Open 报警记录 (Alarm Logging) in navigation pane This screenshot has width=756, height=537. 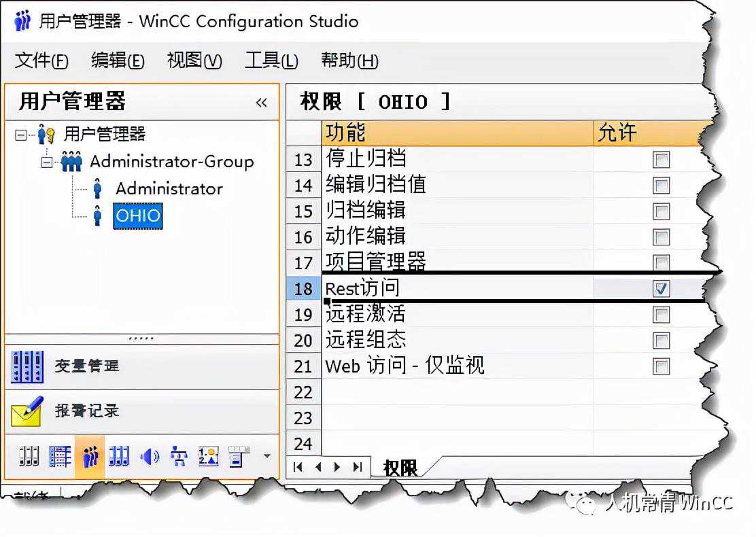click(x=86, y=411)
